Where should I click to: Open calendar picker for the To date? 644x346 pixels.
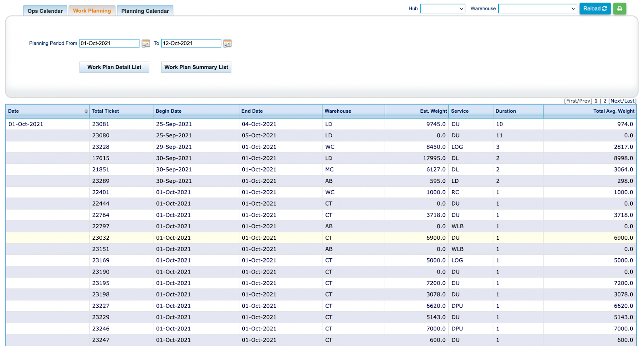click(227, 43)
